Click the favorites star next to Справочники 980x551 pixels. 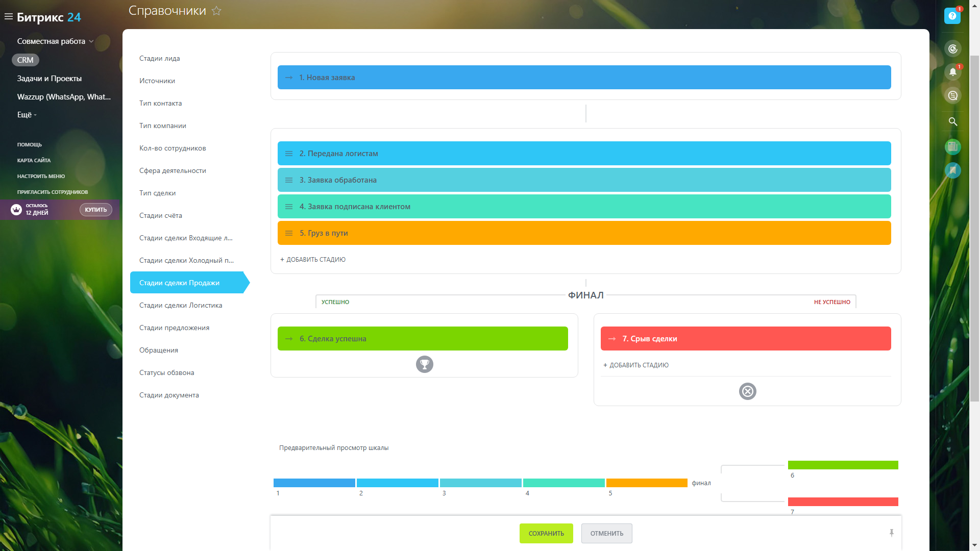pyautogui.click(x=216, y=11)
